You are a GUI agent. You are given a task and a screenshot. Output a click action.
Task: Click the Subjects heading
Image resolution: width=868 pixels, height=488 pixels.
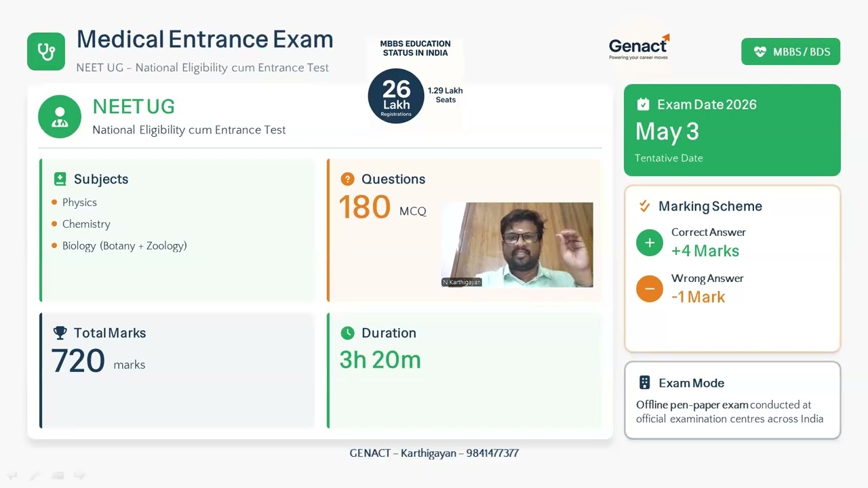coord(101,179)
